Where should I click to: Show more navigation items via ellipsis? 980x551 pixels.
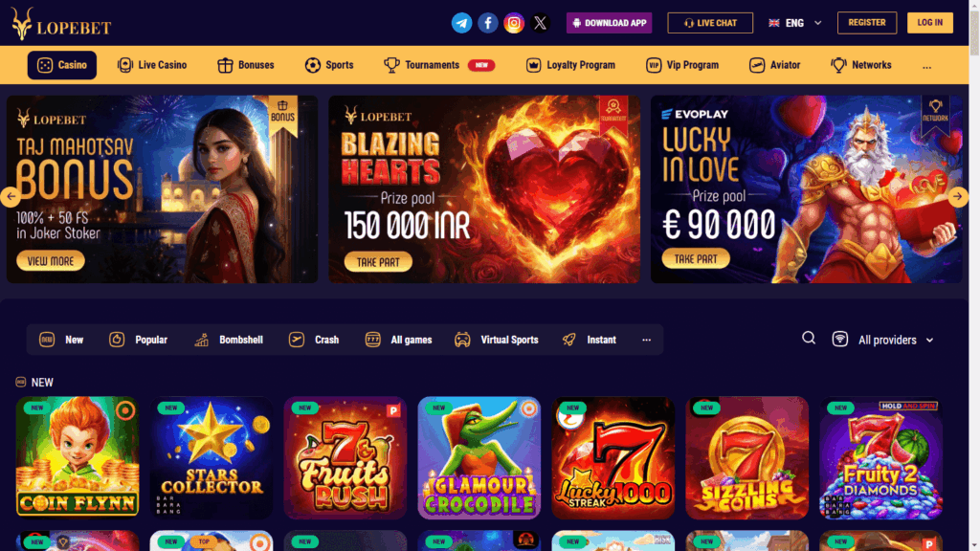coord(926,66)
